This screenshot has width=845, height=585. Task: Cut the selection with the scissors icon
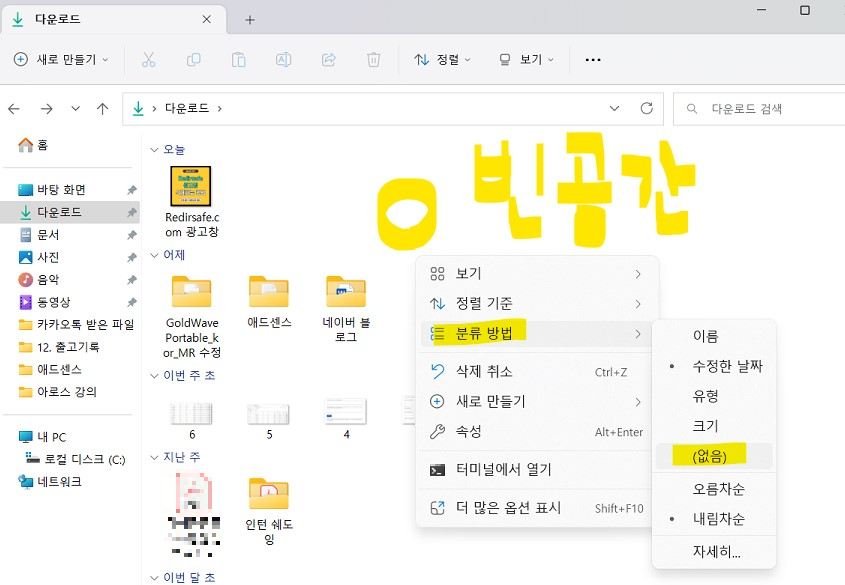[150, 60]
